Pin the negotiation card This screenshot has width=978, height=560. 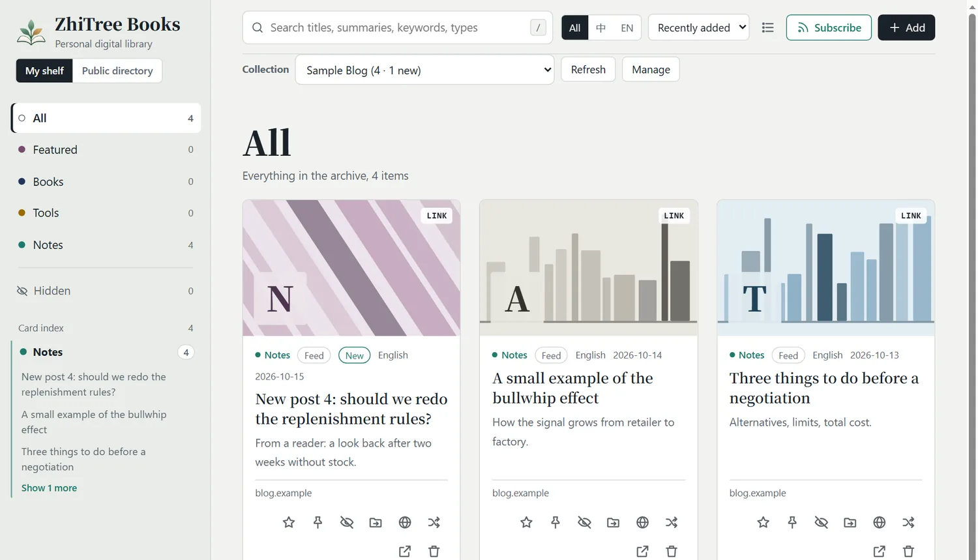pos(792,522)
